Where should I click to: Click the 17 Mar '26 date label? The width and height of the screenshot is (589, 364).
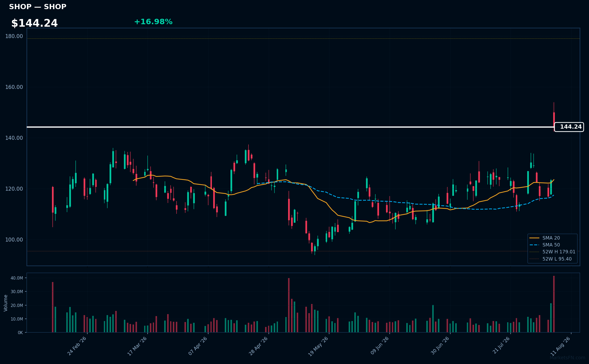[137, 346]
